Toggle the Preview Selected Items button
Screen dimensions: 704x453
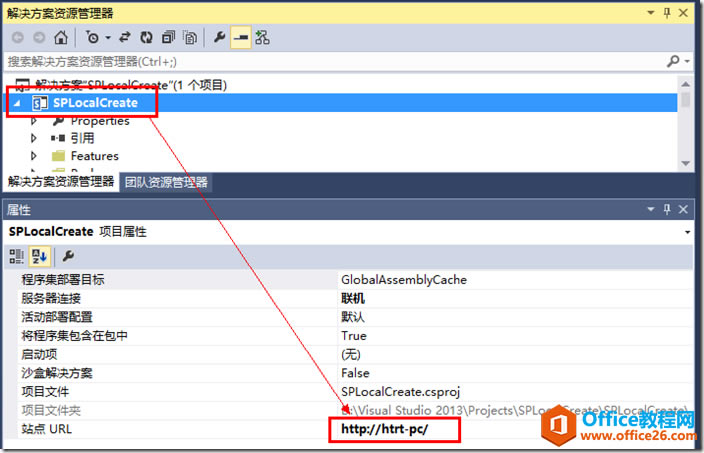click(x=241, y=37)
